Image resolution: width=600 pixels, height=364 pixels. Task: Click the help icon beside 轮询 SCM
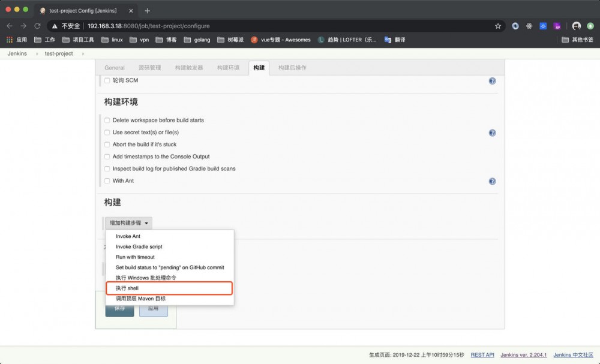492,80
